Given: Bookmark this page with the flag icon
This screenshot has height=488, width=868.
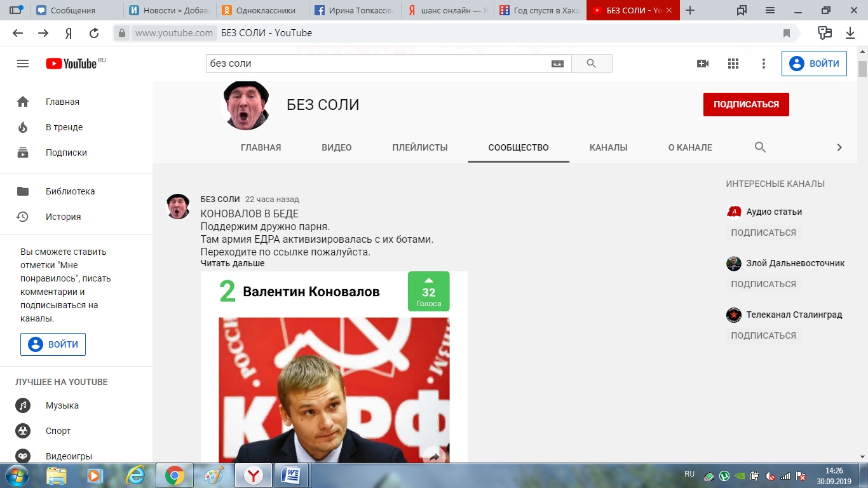Looking at the screenshot, I should pyautogui.click(x=787, y=33).
